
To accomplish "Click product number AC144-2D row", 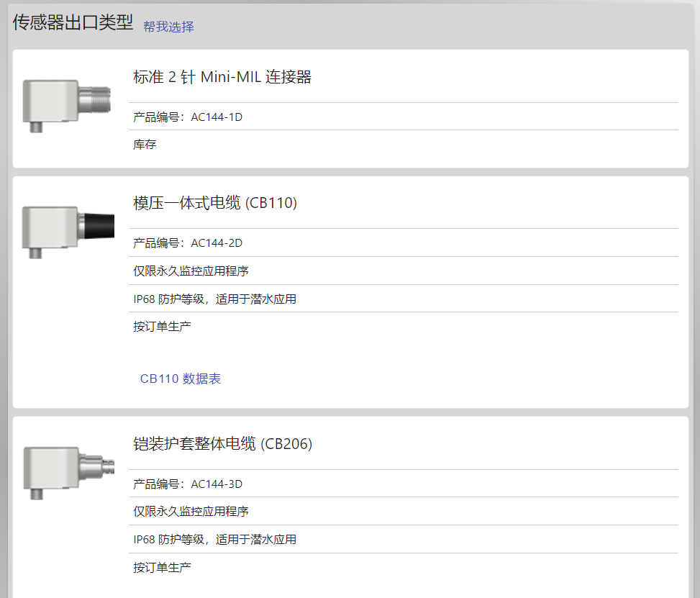I will point(403,243).
